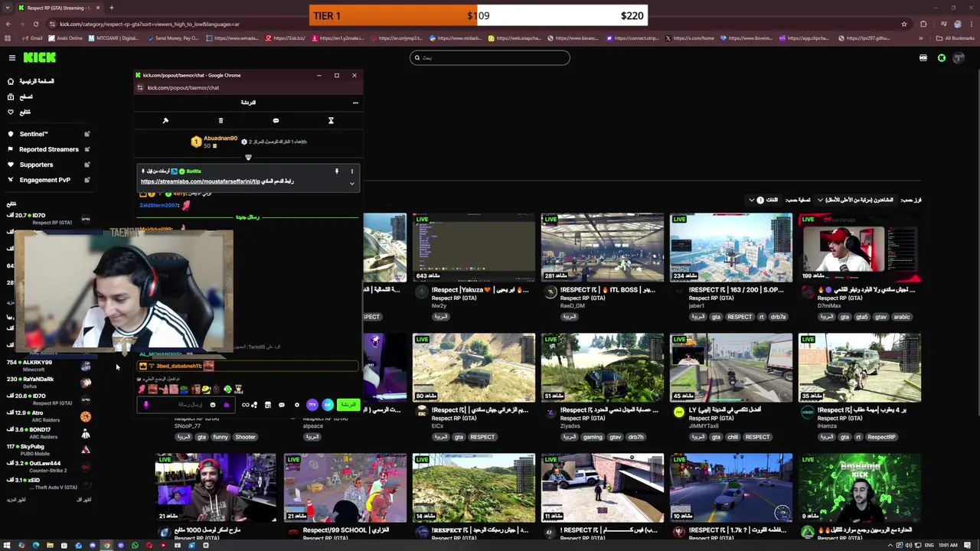Click the taskbar clock showing 10:01 AM
Image resolution: width=980 pixels, height=551 pixels.
948,546
